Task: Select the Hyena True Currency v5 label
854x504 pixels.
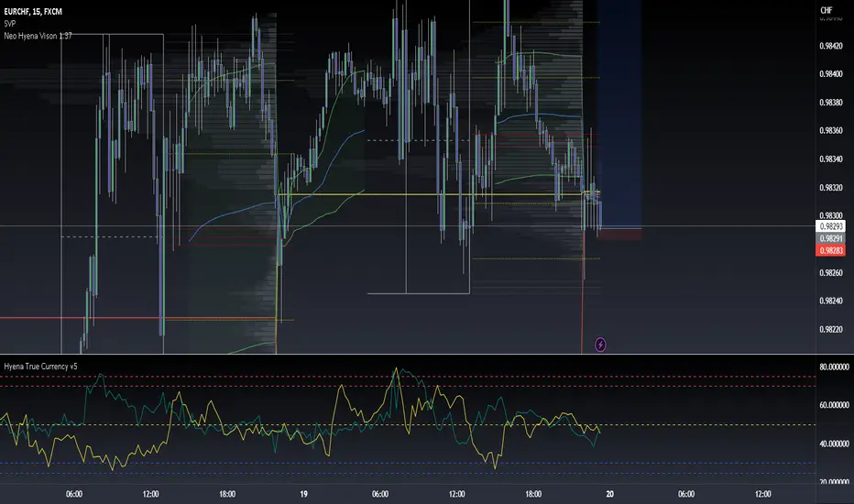Action: coord(40,367)
